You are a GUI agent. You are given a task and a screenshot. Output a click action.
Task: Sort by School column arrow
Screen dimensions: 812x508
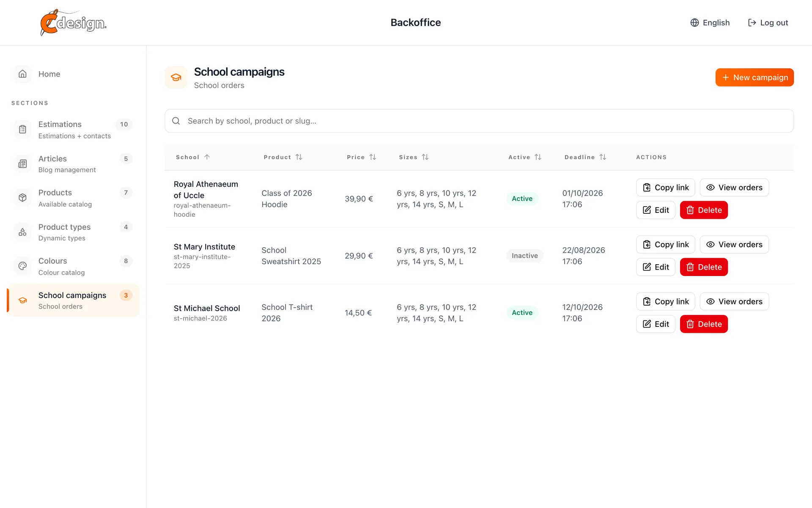tap(207, 157)
